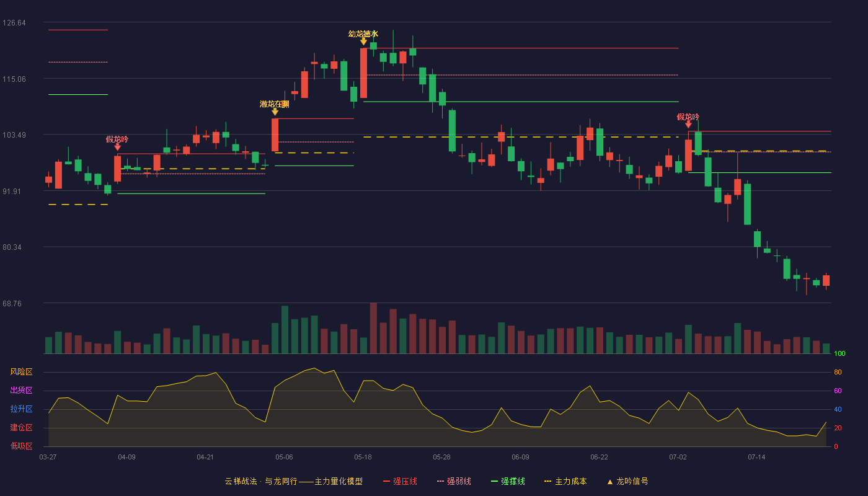Click the 龙吟信号 triangle legend icon
Viewport: 868px width, 496px height.
tap(609, 482)
